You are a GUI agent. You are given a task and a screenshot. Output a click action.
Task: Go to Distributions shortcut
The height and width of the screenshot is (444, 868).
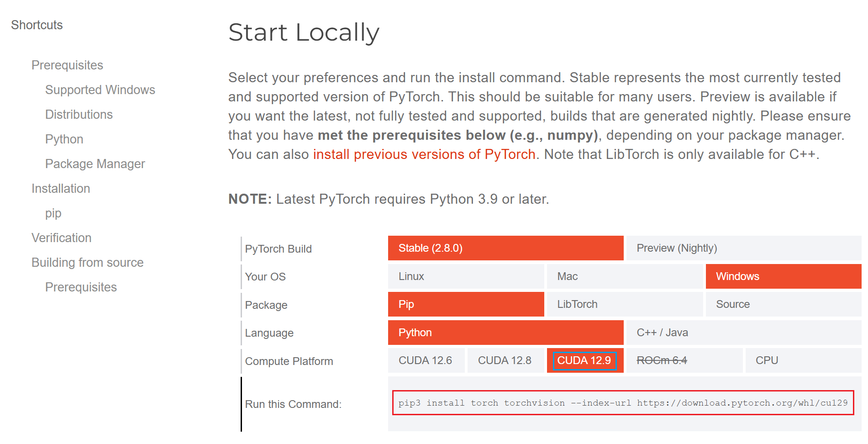click(x=79, y=115)
